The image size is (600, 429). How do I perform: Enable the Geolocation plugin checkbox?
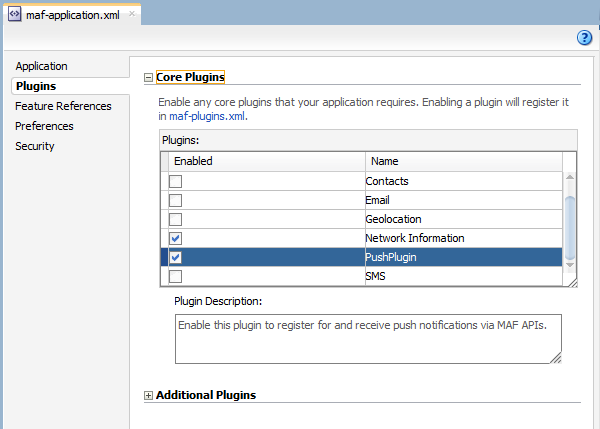176,219
